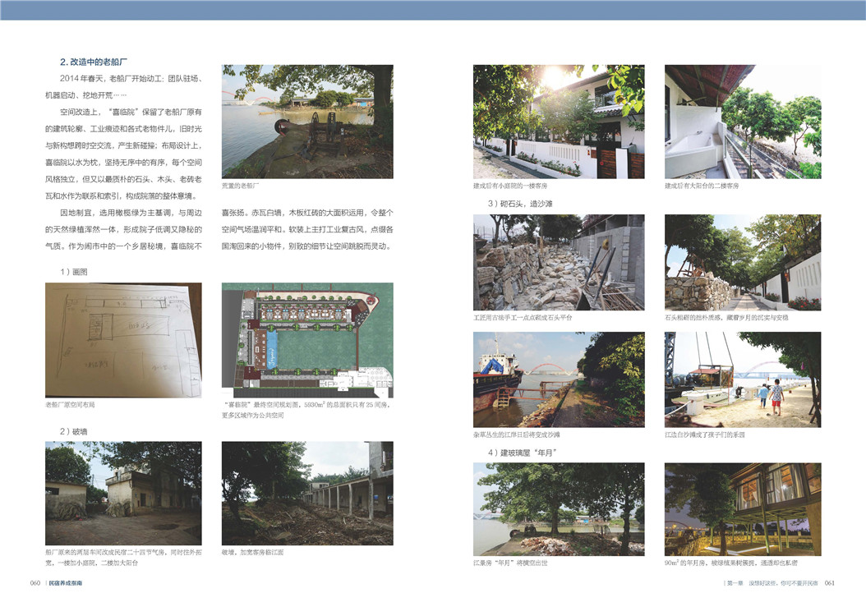Click the heading "2. 改造中的老船厂"

[x=94, y=62]
